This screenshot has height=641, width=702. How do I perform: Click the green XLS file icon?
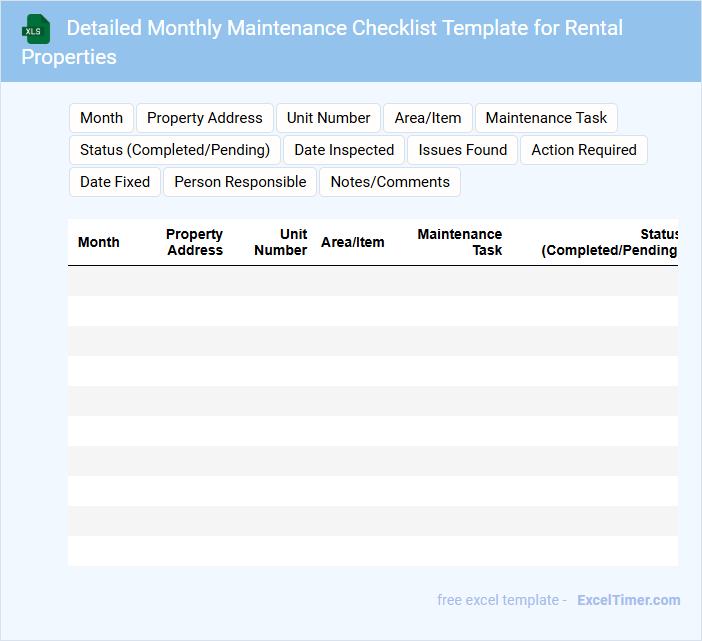[x=36, y=29]
